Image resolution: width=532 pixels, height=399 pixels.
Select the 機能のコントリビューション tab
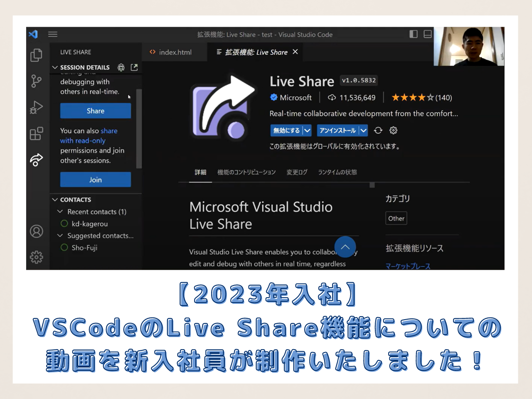point(246,172)
